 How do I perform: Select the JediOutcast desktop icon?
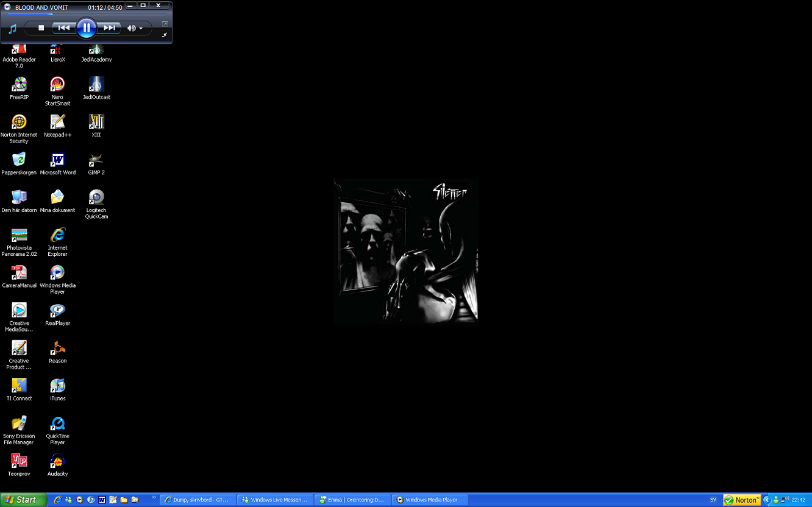pyautogui.click(x=96, y=88)
